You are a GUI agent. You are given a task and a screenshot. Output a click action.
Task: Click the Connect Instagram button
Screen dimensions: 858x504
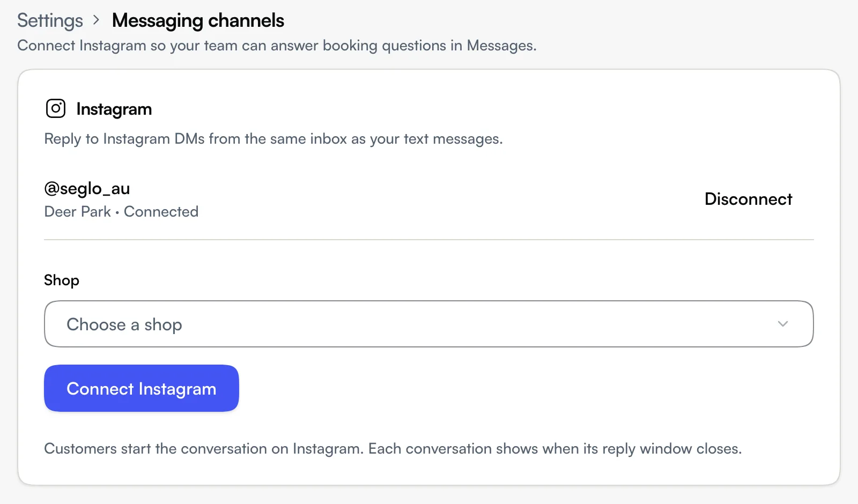tap(142, 388)
